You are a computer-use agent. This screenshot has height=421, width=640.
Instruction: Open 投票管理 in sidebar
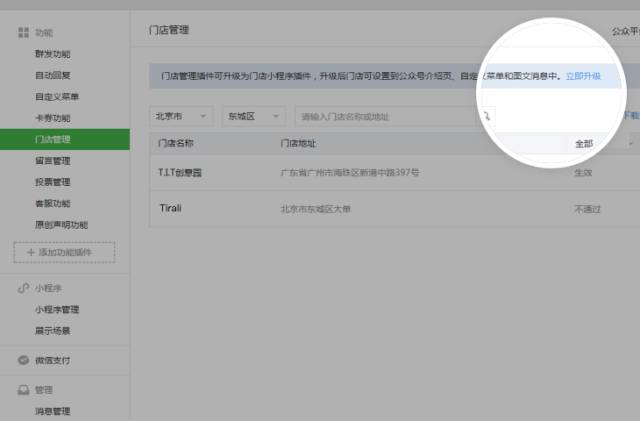53,182
